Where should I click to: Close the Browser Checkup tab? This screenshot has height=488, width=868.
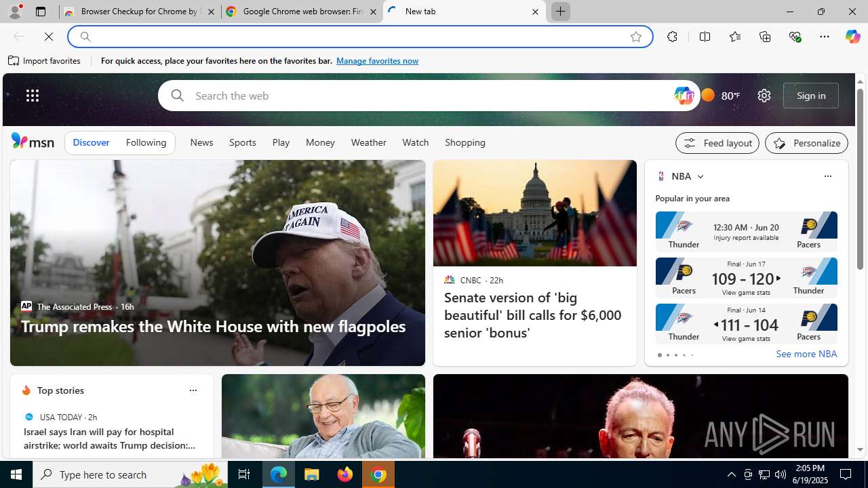pyautogui.click(x=211, y=12)
